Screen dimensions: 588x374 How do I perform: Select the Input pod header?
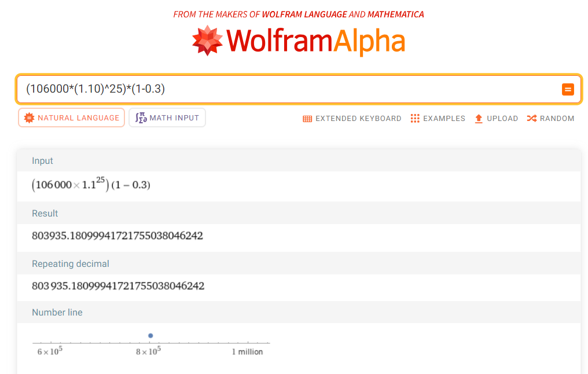point(43,161)
